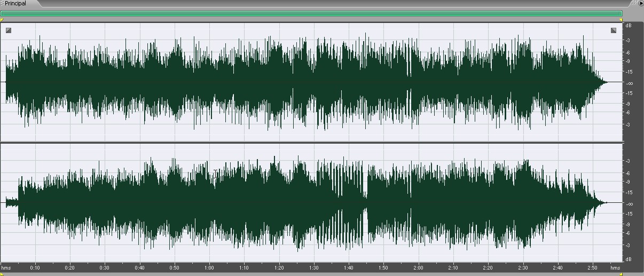Image resolution: width=644 pixels, height=276 pixels.
Task: Click the left channel waveform display
Action: 311,82
